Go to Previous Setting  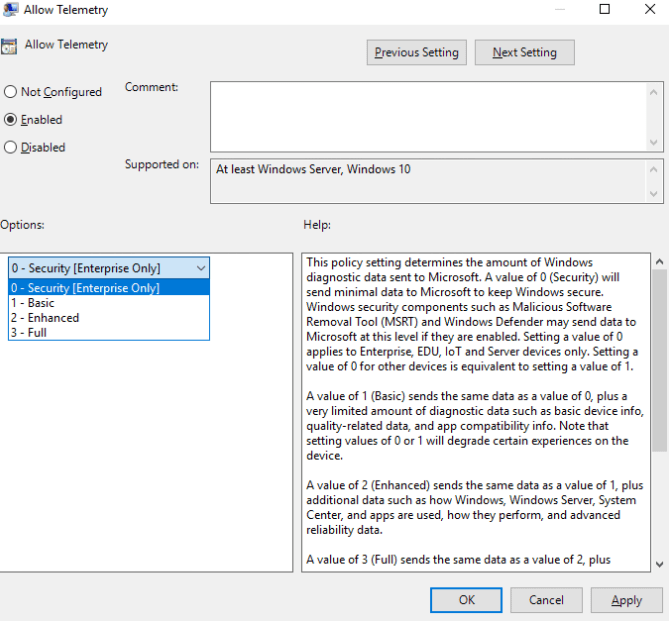click(416, 53)
